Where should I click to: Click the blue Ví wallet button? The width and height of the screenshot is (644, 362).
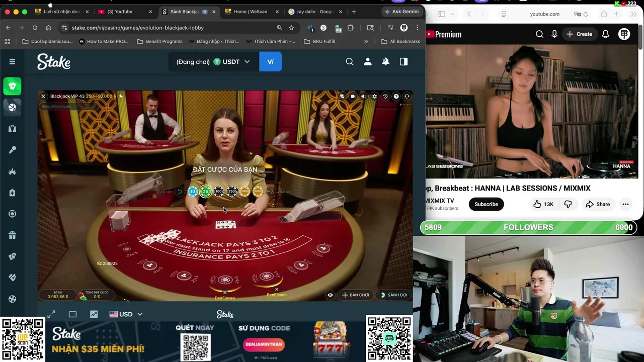[x=270, y=61]
